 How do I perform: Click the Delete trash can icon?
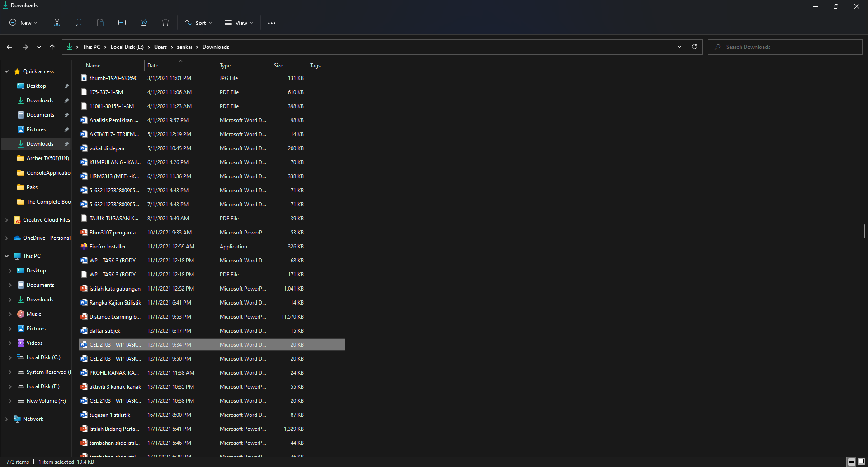(x=165, y=23)
